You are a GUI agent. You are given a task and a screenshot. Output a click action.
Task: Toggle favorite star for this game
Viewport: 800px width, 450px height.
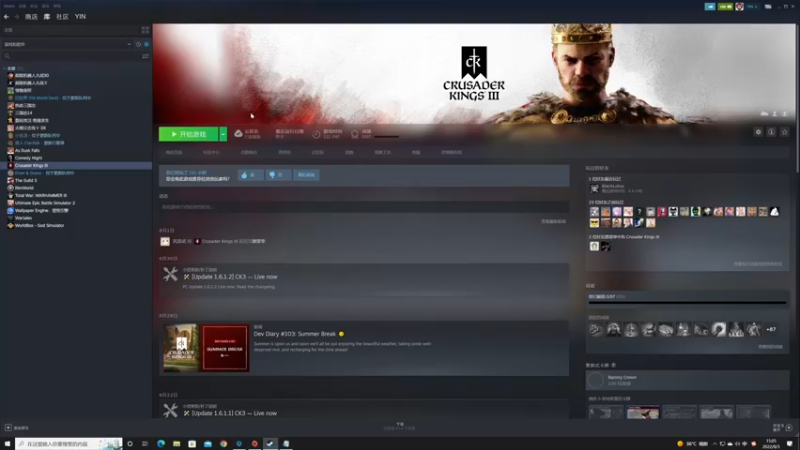click(x=785, y=132)
